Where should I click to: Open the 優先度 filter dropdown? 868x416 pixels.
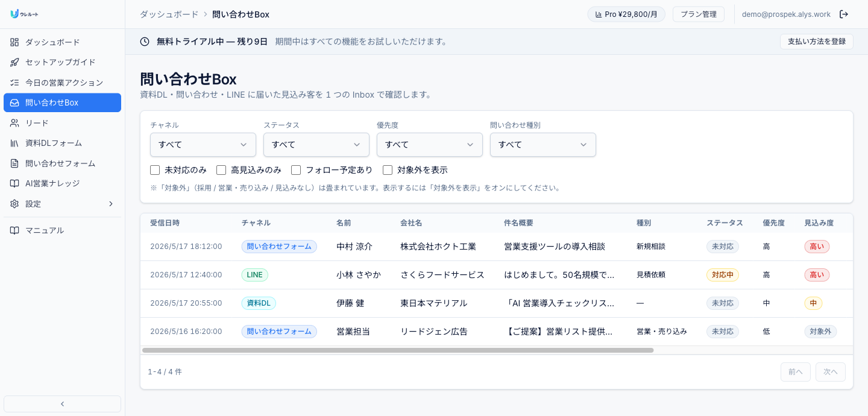(430, 145)
